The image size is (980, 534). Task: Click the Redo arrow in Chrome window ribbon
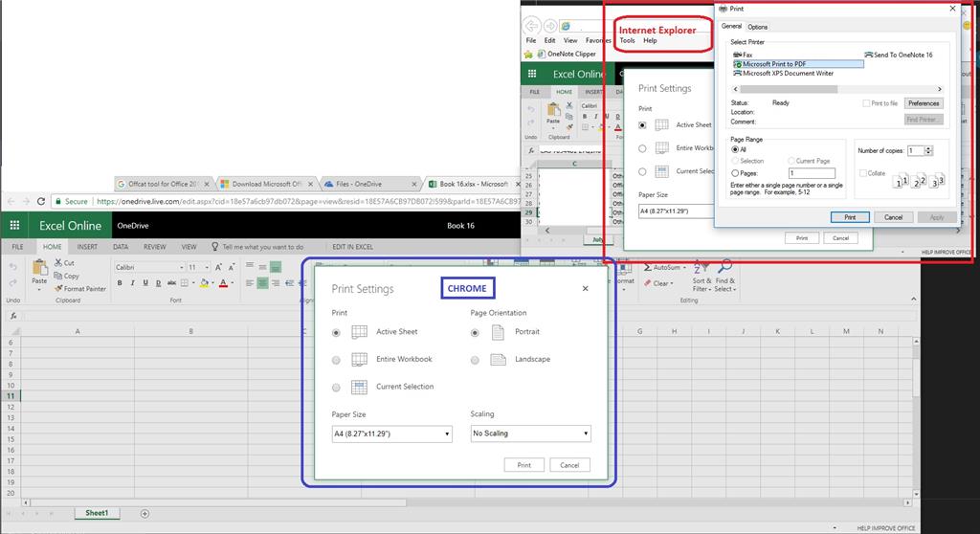click(x=13, y=283)
